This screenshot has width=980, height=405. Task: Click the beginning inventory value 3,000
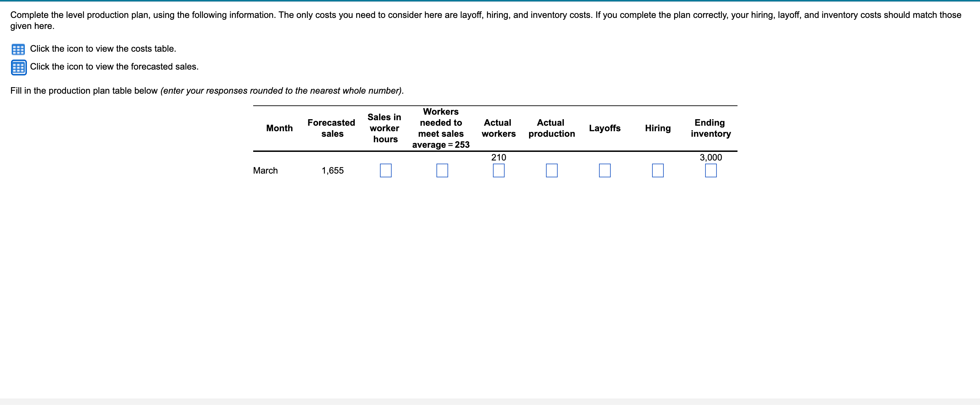pyautogui.click(x=711, y=157)
